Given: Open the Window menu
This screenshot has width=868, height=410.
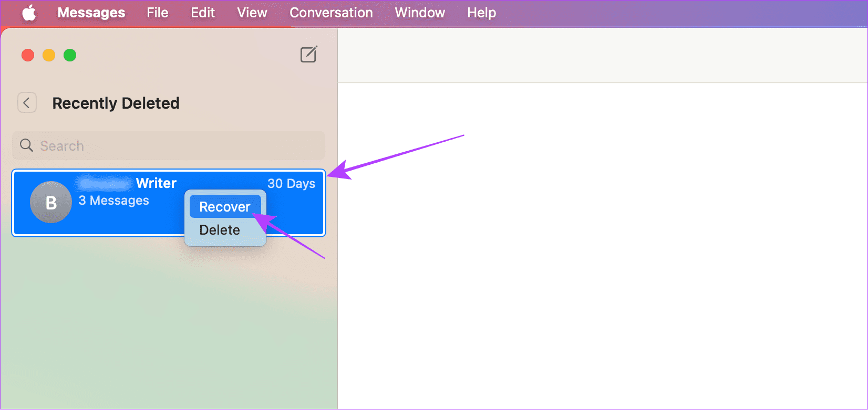Looking at the screenshot, I should [x=420, y=13].
